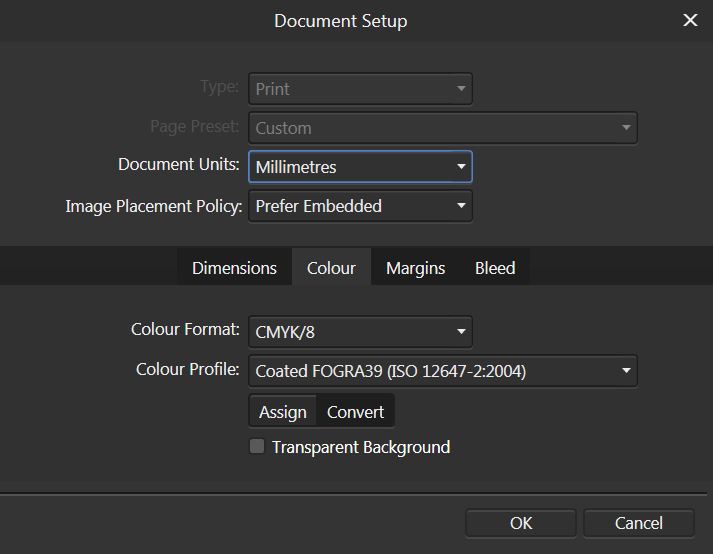
Task: Expand the Colour Profile dropdown list
Action: pyautogui.click(x=443, y=371)
